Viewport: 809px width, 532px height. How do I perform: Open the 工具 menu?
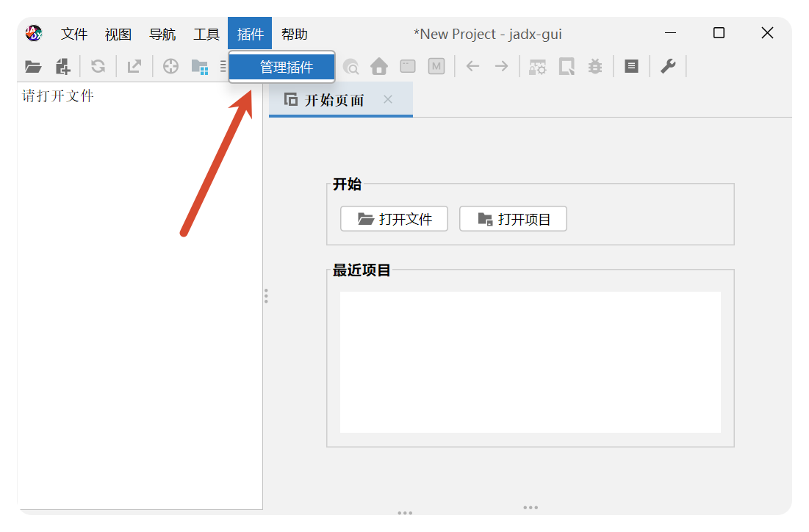pyautogui.click(x=206, y=35)
